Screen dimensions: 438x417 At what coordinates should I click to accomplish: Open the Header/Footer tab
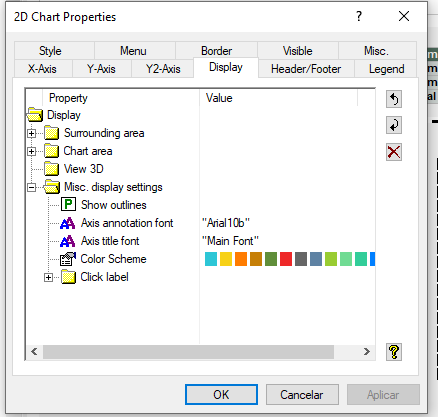tap(306, 69)
